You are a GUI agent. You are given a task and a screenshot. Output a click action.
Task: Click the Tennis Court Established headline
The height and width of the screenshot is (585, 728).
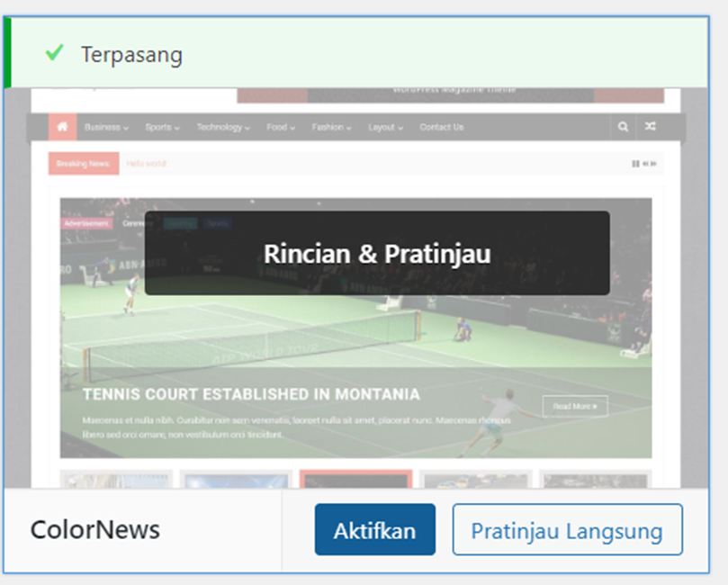click(x=250, y=394)
